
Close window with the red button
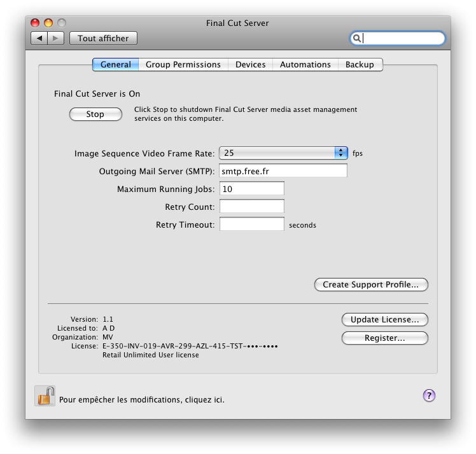[35, 23]
